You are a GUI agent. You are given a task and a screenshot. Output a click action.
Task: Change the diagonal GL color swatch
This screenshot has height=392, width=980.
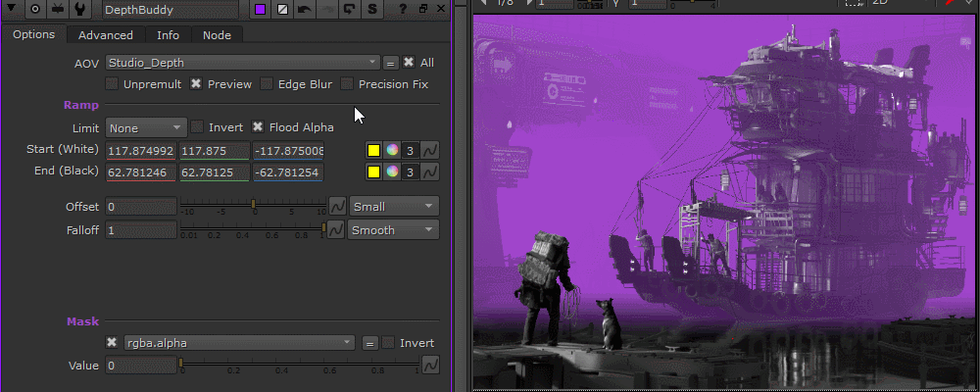282,9
